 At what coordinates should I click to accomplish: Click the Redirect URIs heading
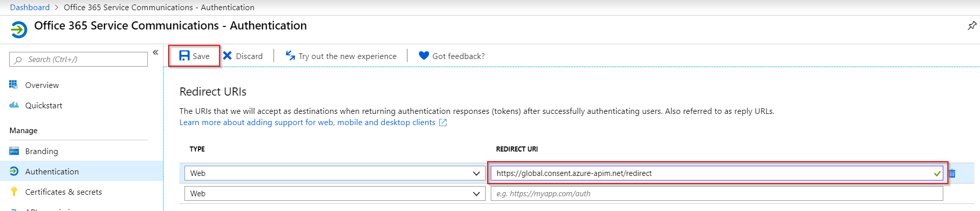[213, 92]
